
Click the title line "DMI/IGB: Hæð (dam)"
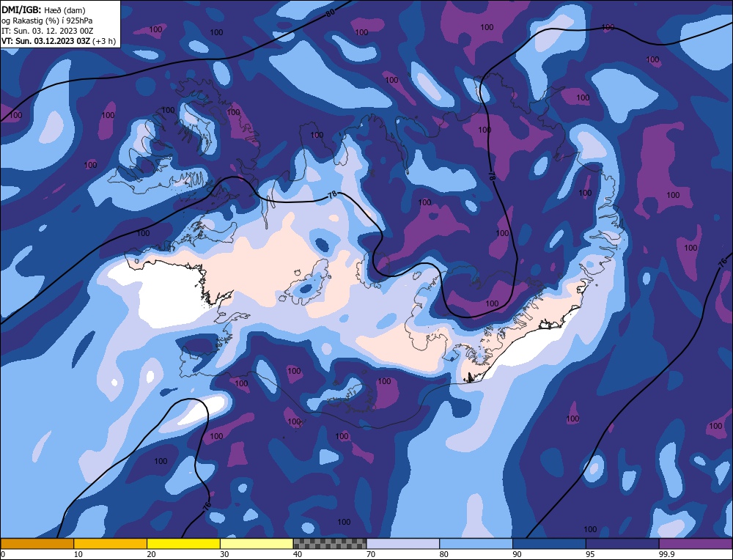(x=43, y=10)
